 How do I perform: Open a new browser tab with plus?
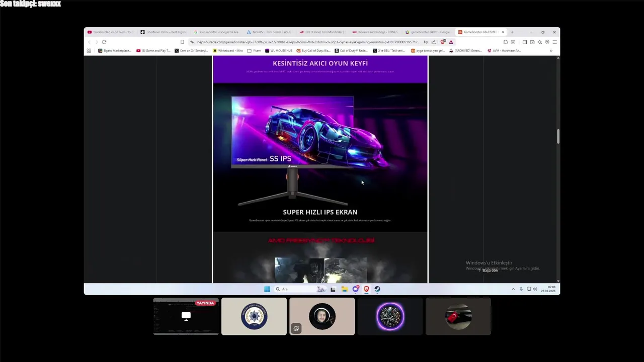512,32
